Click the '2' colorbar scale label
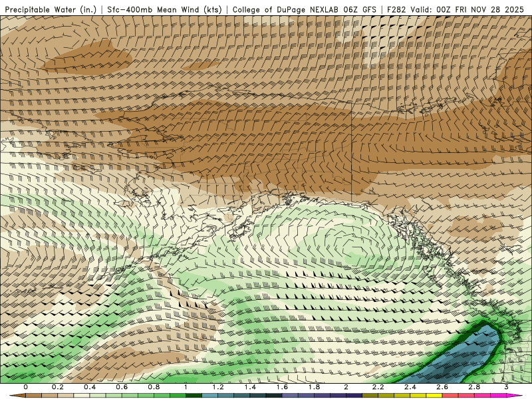Screen dimensions: 532x399 [x=346, y=387]
